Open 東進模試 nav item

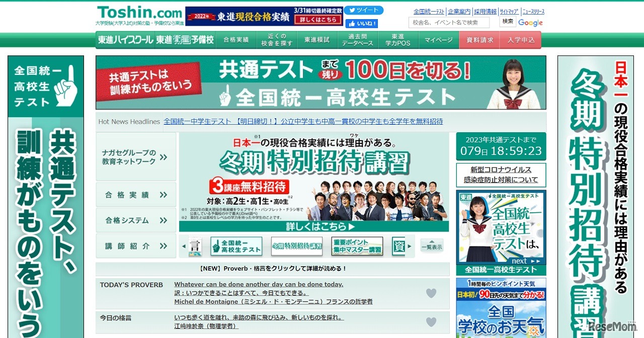coord(317,40)
